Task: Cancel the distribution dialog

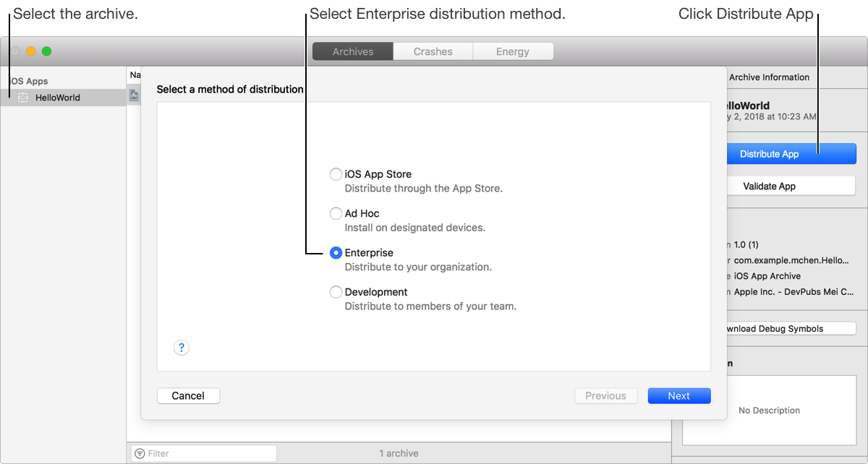Action: 188,395
